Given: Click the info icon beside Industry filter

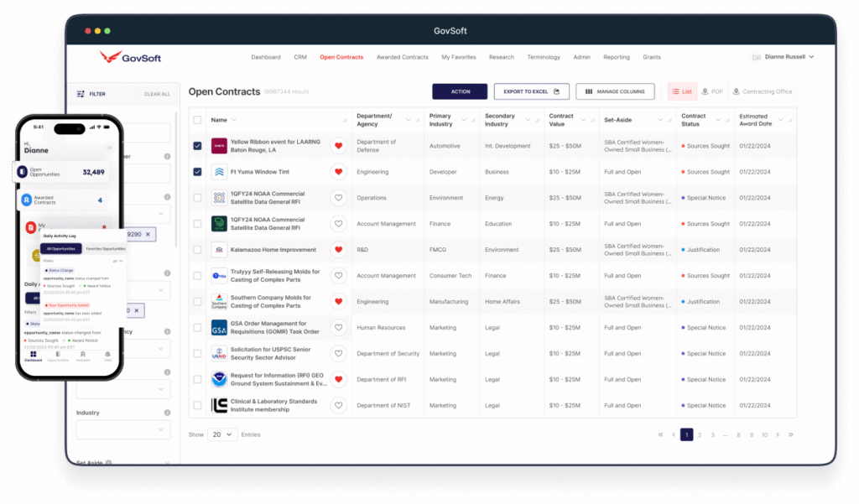Looking at the screenshot, I should click(167, 413).
